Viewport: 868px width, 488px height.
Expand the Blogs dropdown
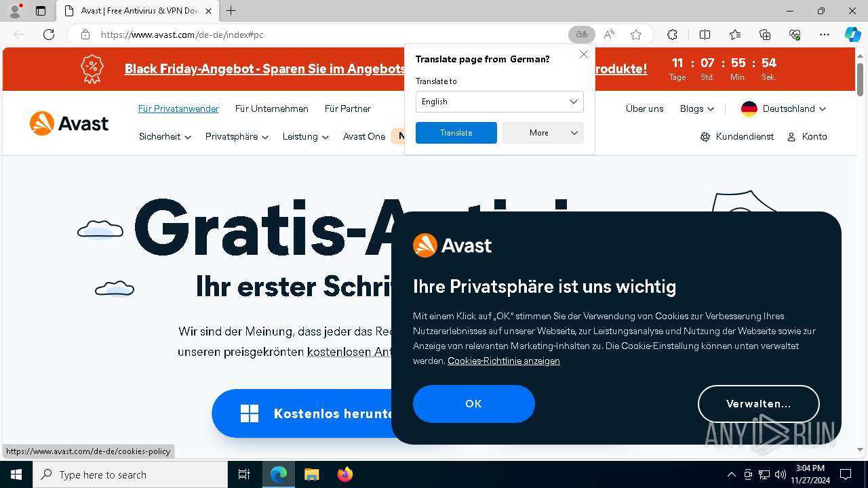(697, 108)
